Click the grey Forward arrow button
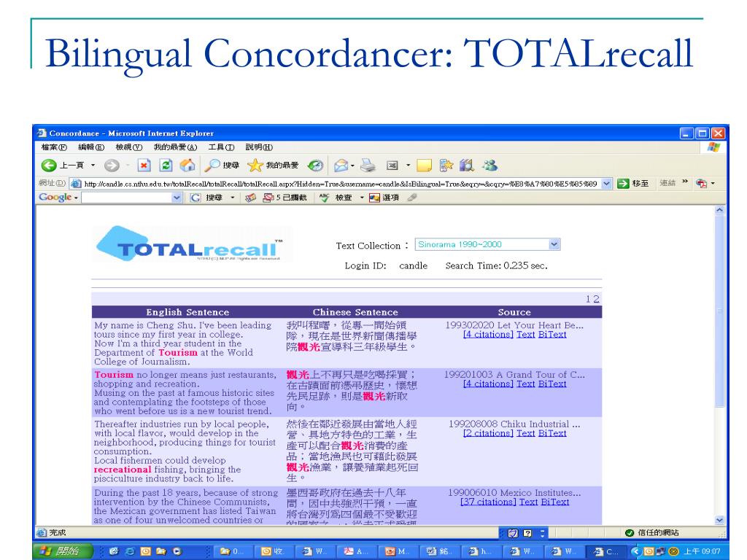This screenshot has height=560, width=747. (112, 166)
